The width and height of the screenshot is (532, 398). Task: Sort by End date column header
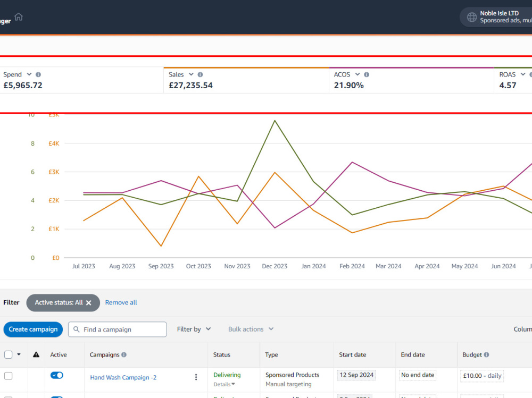[x=413, y=354]
